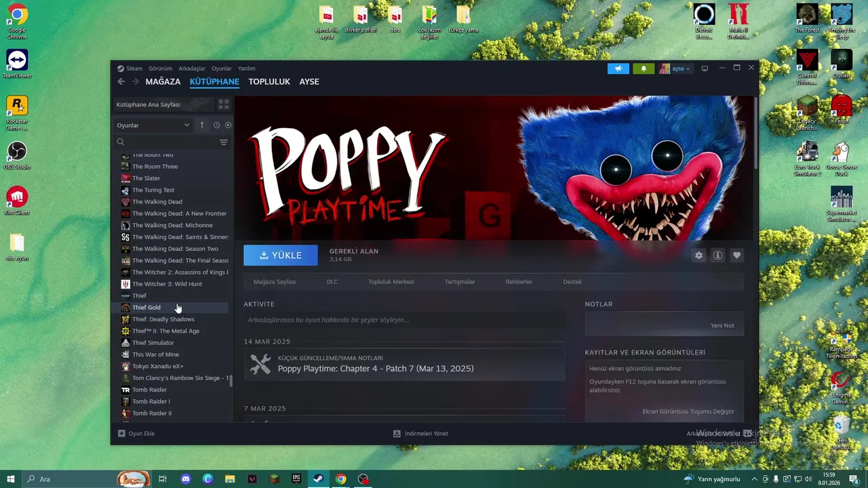Click the Steam announcements megaphone icon
Screen dimensions: 868x488
click(x=618, y=68)
